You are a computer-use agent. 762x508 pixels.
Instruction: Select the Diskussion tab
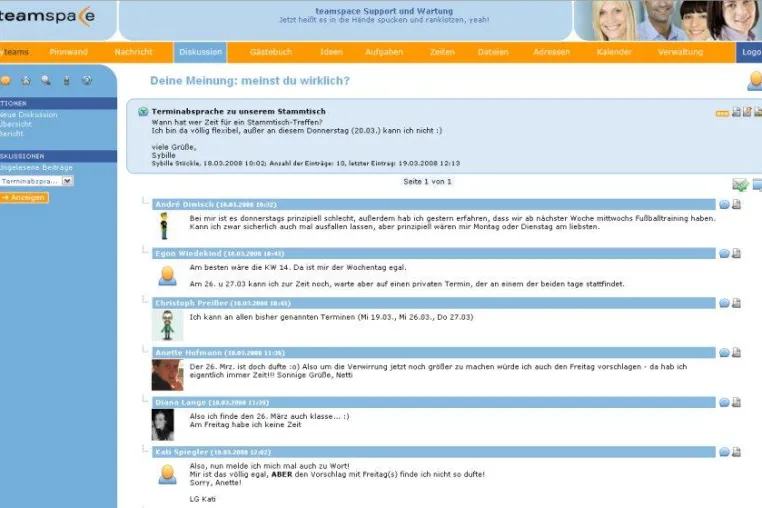200,52
